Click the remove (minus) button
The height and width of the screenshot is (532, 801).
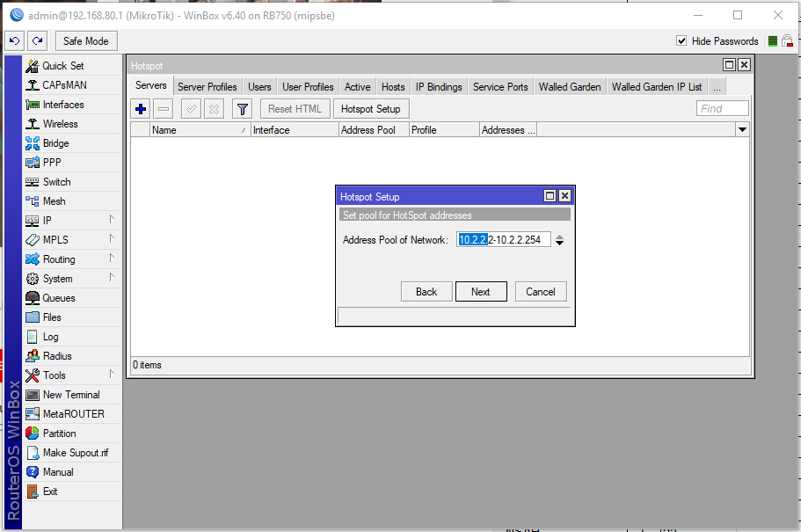[x=164, y=109]
